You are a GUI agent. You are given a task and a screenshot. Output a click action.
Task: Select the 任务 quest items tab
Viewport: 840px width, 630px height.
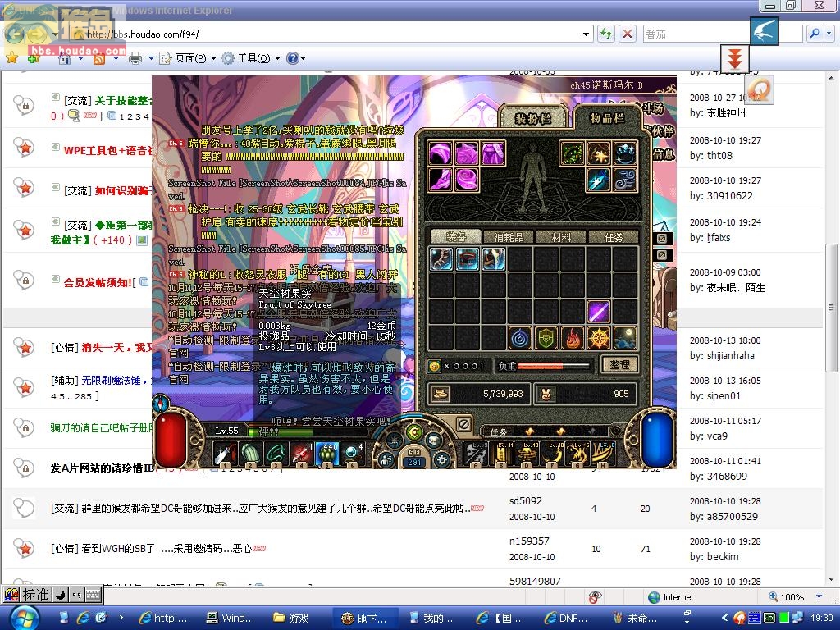click(x=613, y=236)
